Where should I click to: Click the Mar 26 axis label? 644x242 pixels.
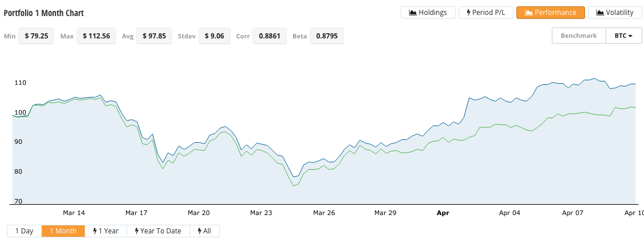(x=323, y=213)
